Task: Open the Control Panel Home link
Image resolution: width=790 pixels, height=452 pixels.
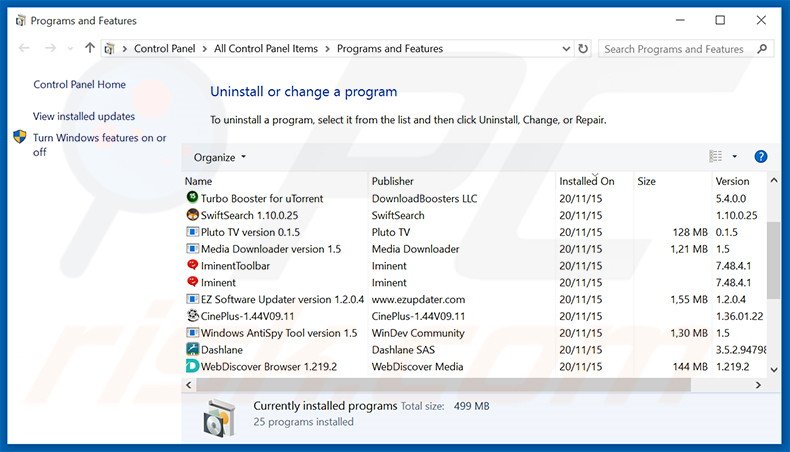Action: coord(80,85)
